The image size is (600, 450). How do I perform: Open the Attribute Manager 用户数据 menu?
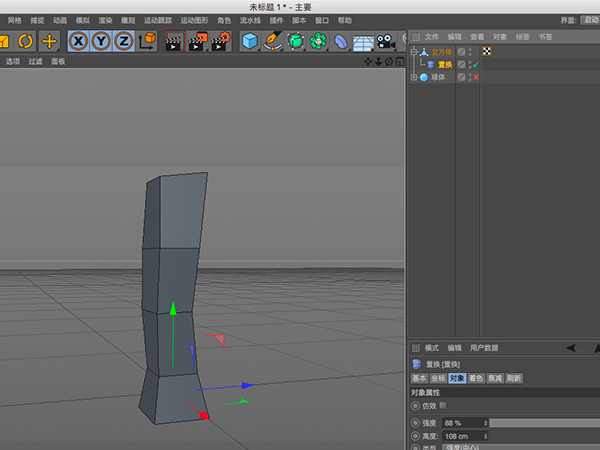484,348
